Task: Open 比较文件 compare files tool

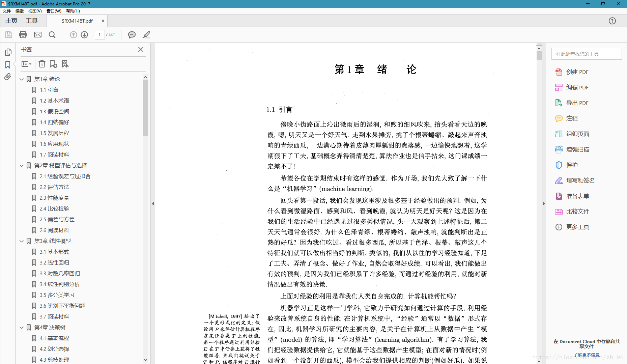Action: [x=572, y=212]
